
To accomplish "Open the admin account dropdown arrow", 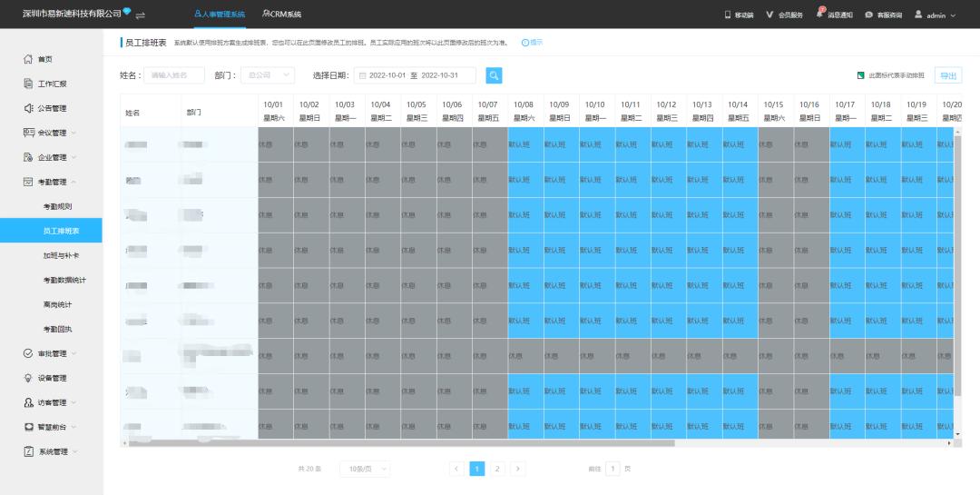I will click(x=953, y=15).
